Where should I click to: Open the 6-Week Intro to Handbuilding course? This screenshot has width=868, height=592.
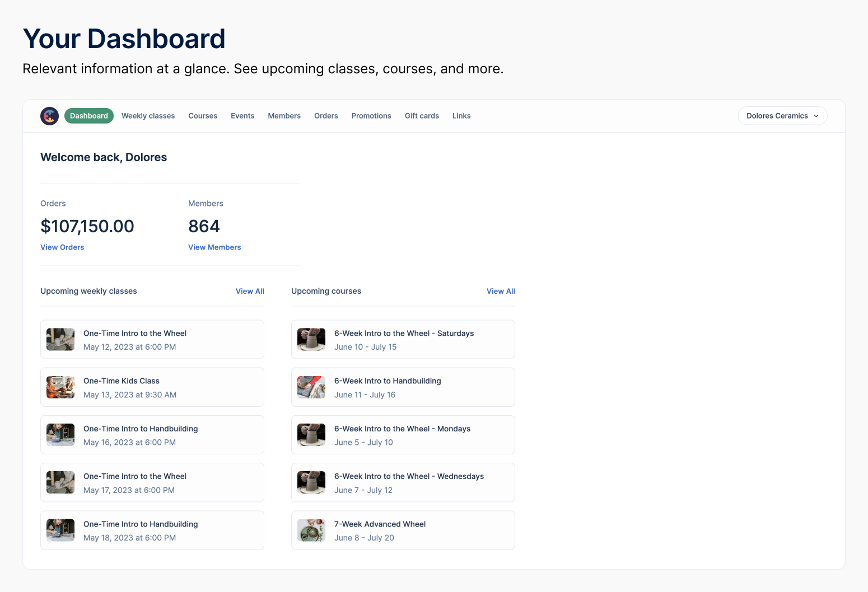click(403, 387)
